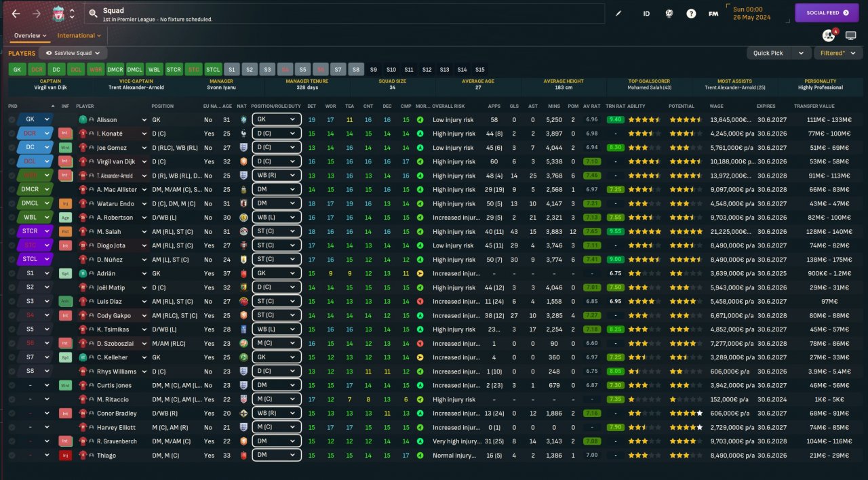Open A. Robertson's WB (L) role dropdown

[276, 218]
